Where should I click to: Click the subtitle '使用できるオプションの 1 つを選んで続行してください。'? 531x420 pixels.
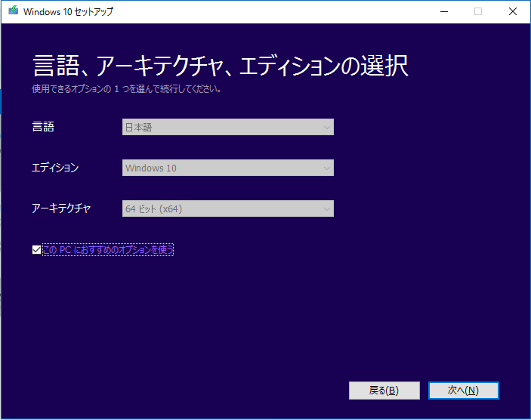127,89
